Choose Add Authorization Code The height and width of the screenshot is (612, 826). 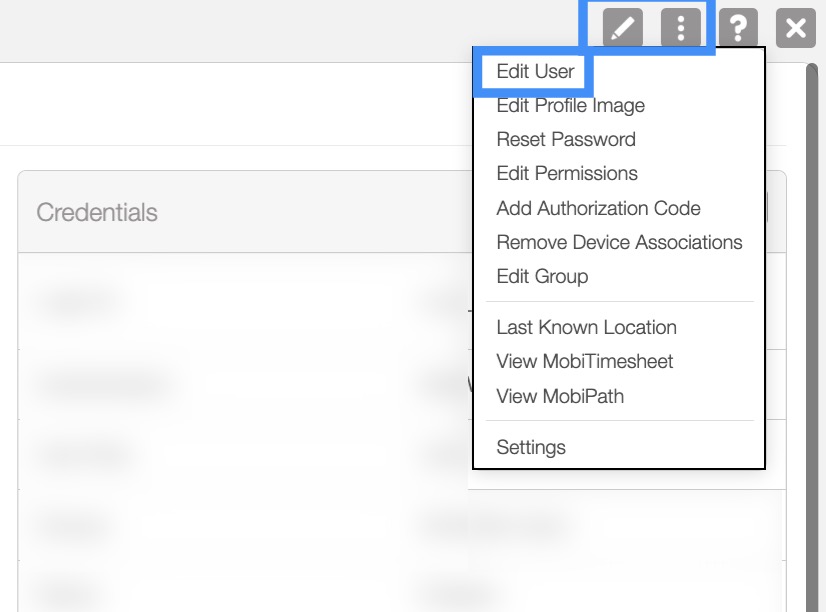click(598, 208)
